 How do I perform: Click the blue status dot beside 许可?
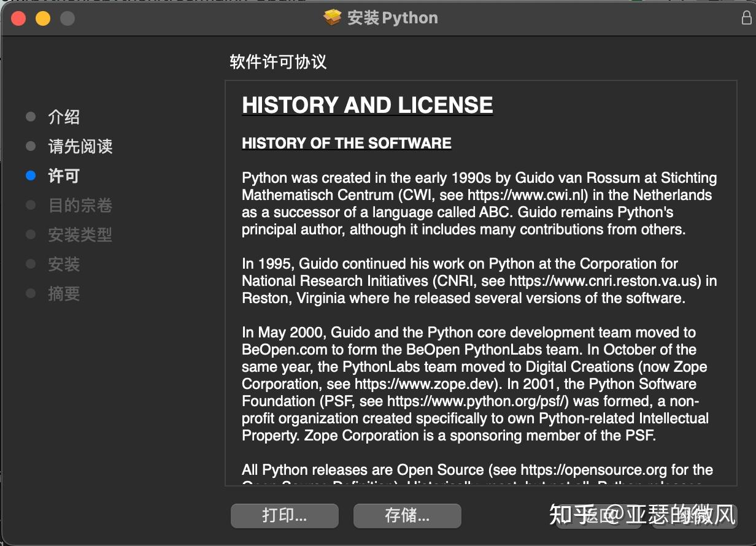point(30,175)
